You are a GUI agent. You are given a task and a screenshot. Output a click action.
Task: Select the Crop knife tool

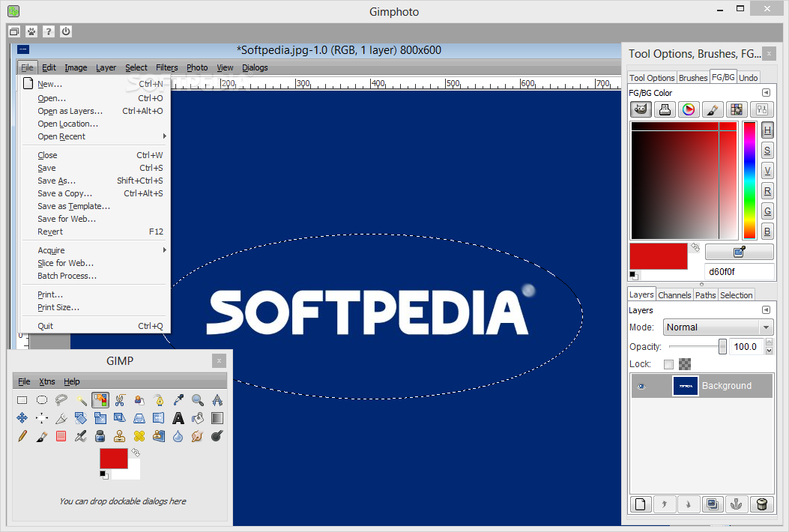pyautogui.click(x=61, y=418)
